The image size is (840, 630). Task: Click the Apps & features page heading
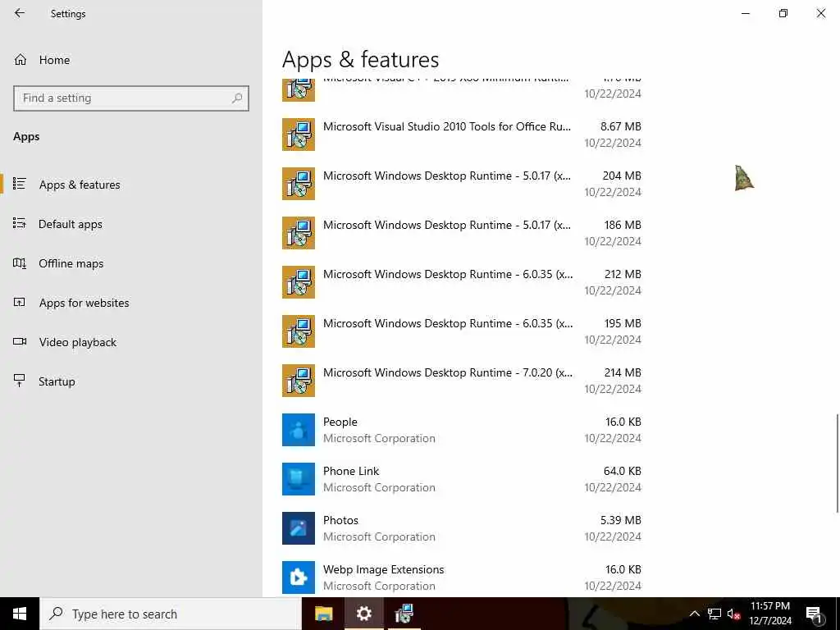(361, 59)
